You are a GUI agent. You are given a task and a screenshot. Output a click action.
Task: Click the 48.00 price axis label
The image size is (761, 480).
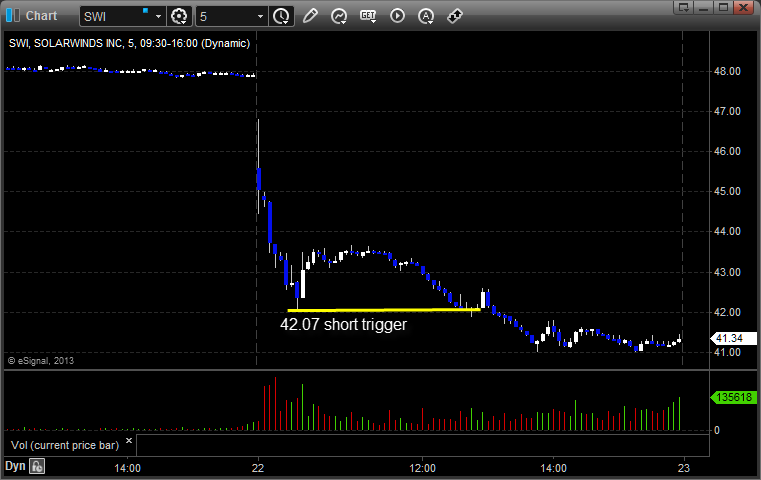tap(727, 71)
